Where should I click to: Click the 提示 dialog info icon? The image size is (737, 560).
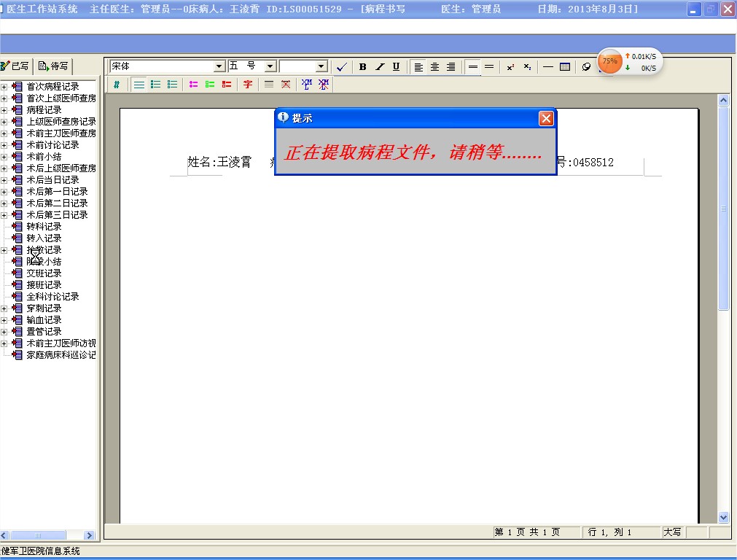coord(283,117)
